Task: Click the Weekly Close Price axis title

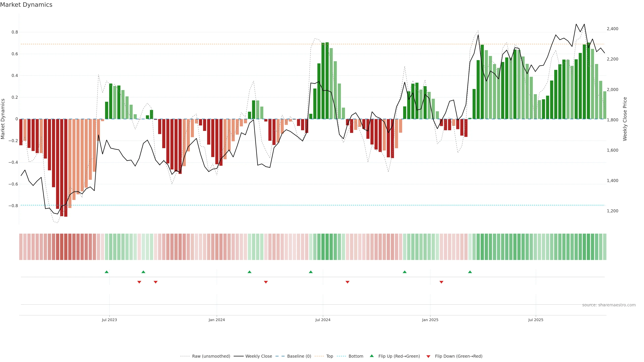Action: pos(625,119)
